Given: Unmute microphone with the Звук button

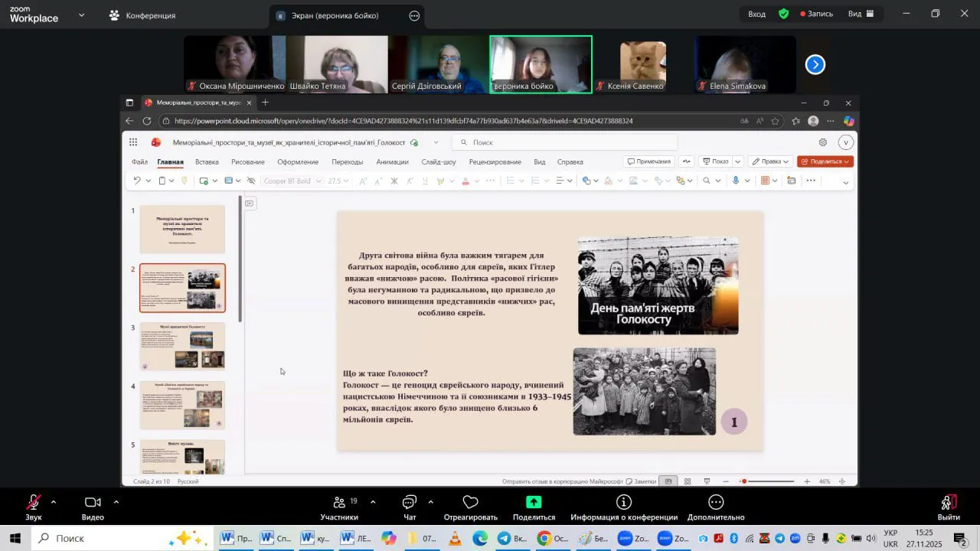Looking at the screenshot, I should click(x=34, y=503).
